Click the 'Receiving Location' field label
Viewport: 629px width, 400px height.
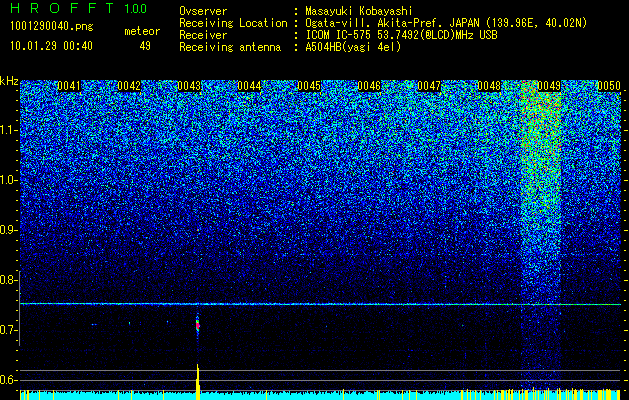(x=233, y=23)
